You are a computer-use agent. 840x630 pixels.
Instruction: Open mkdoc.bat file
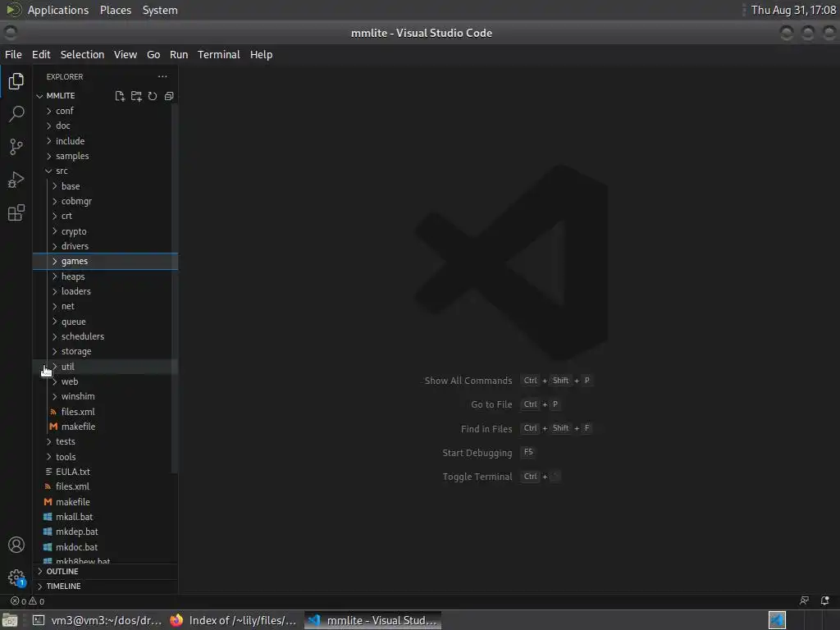coord(105,547)
